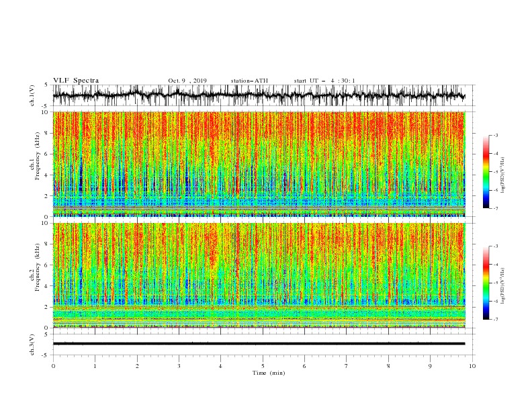Click the "station=ATH" header label
Viewport: 532px width, 411px height.
point(249,81)
